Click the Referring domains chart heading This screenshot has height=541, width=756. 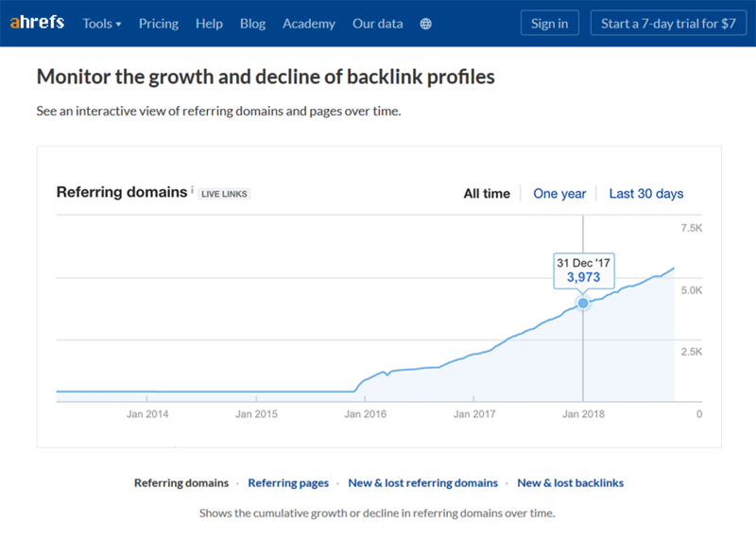[x=122, y=192]
